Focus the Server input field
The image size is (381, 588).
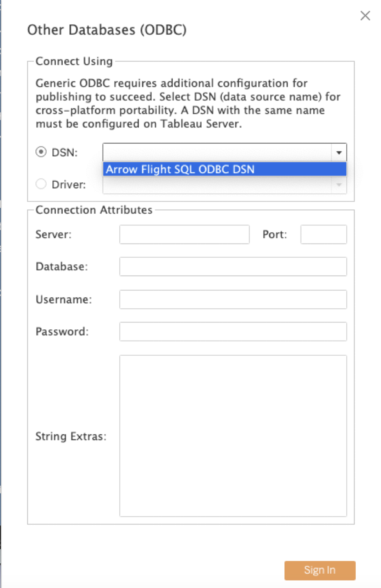pos(184,234)
